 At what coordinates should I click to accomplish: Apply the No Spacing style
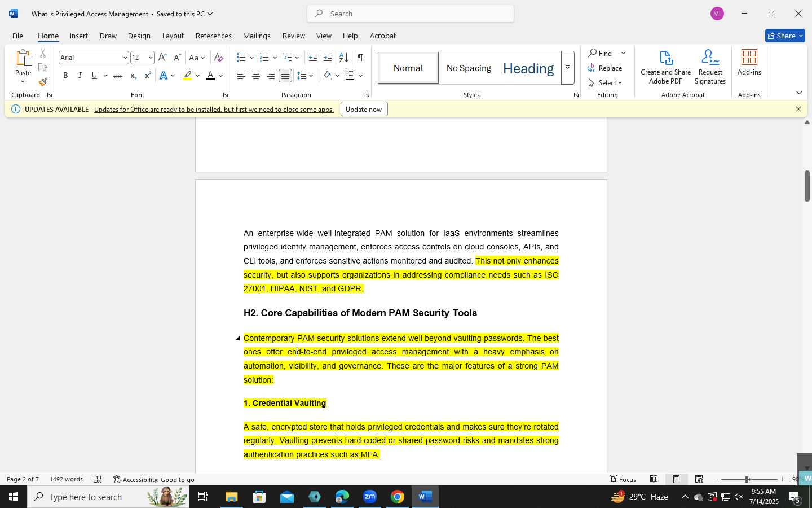(x=469, y=68)
